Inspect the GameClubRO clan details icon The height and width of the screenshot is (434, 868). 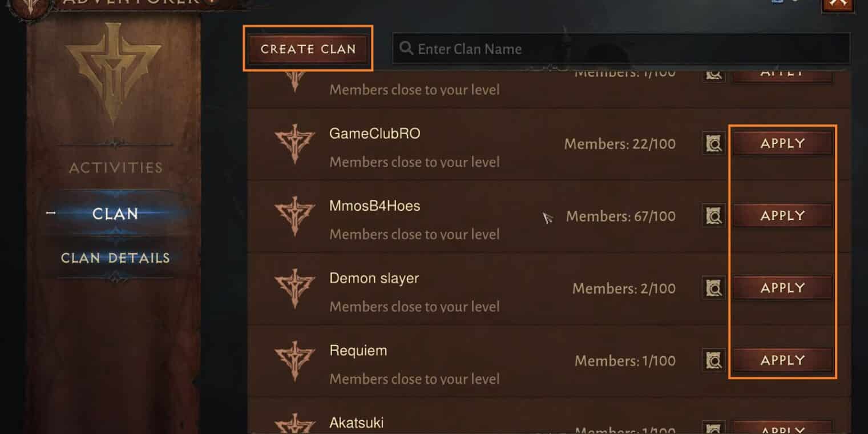point(713,144)
